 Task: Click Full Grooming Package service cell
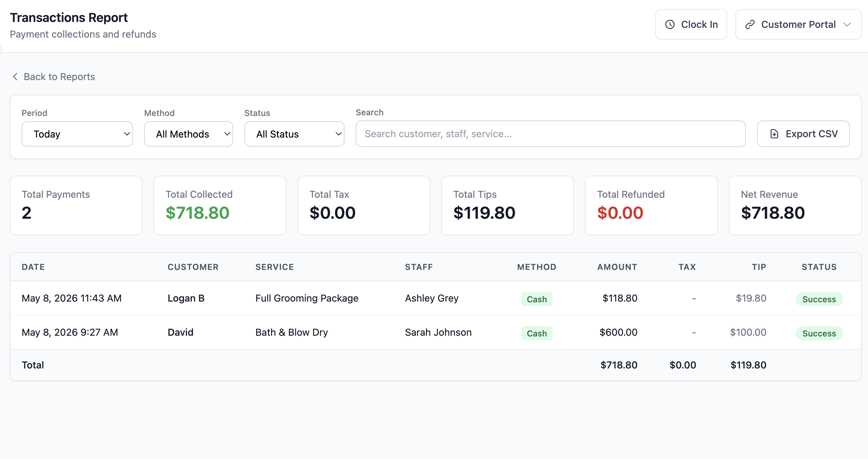coord(307,298)
